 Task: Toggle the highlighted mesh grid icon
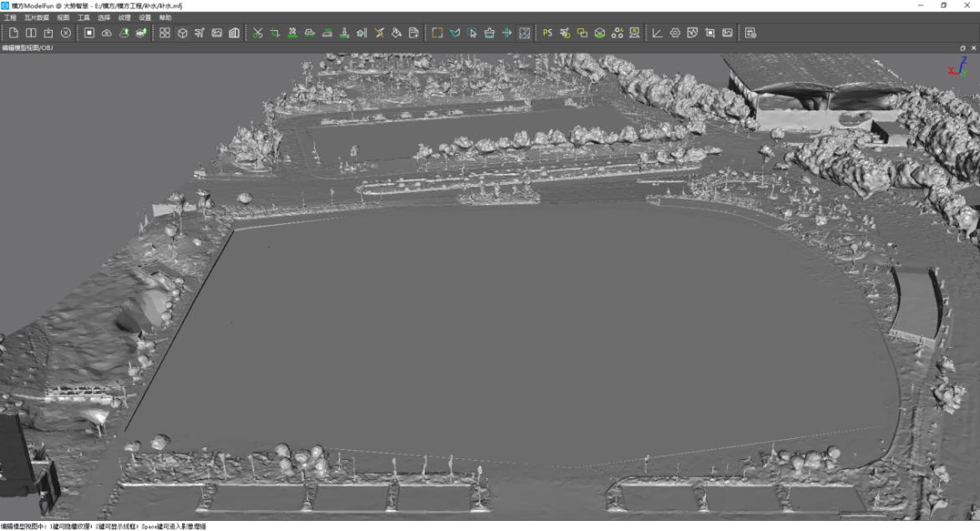coord(525,33)
